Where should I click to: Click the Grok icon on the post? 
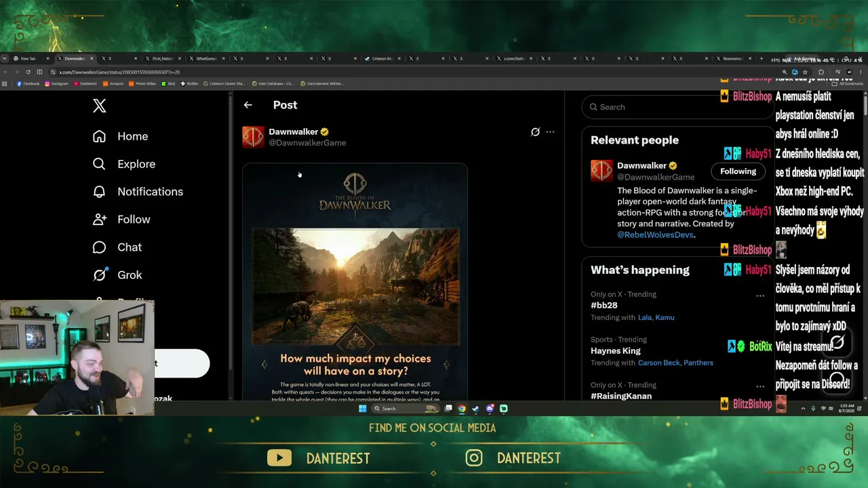[535, 132]
